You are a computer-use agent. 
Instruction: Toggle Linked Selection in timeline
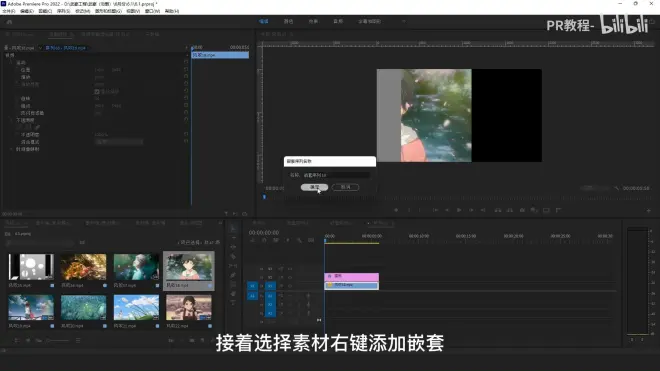(276, 240)
